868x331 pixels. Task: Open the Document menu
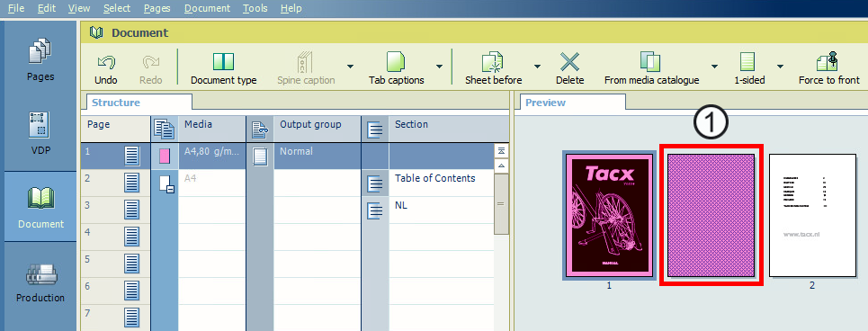tap(207, 8)
